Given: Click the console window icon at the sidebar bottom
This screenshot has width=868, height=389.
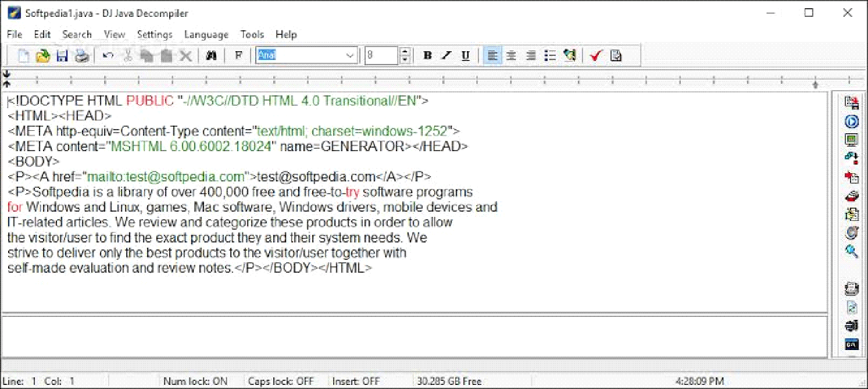Looking at the screenshot, I should pyautogui.click(x=852, y=344).
